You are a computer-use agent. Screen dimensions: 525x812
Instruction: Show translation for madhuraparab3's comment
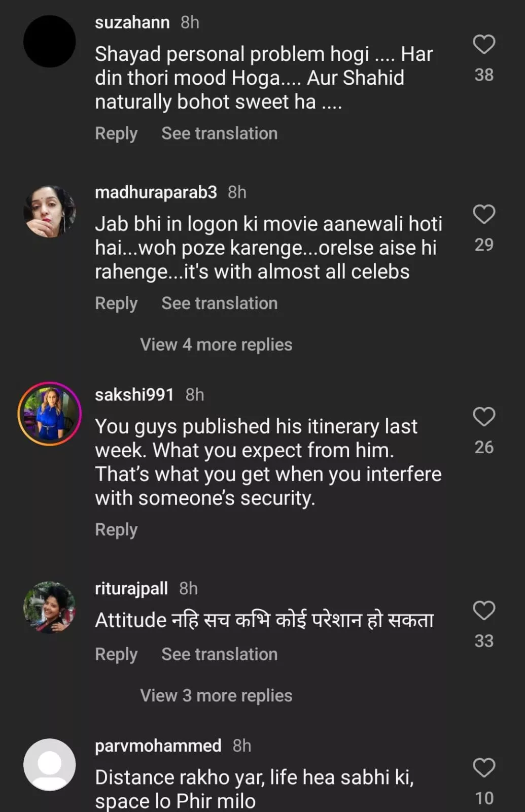click(x=219, y=303)
